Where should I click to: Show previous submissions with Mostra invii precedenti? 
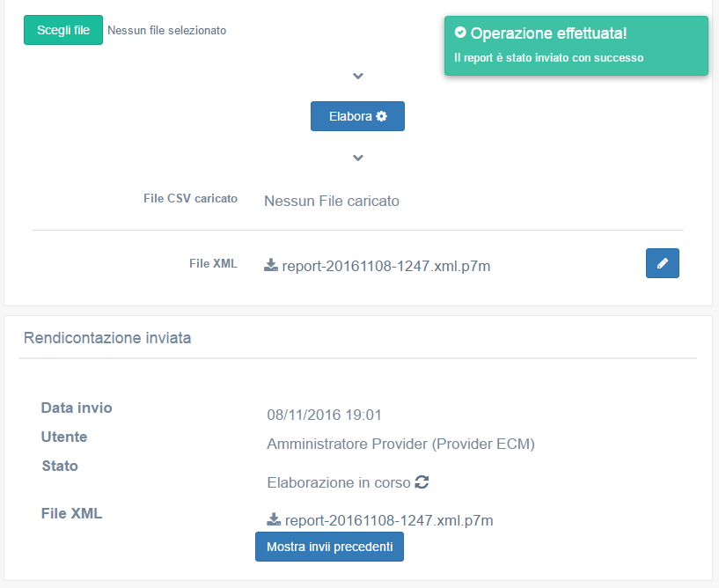click(x=329, y=547)
